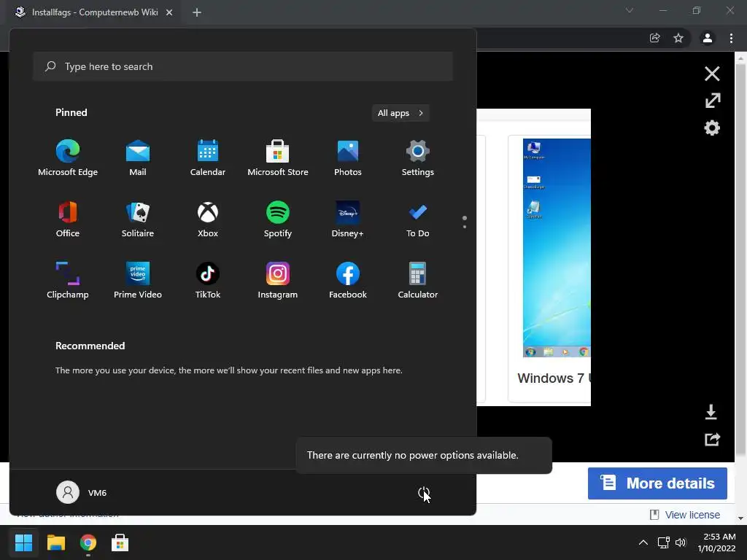
Task: Launch the Xbox app
Action: click(208, 219)
